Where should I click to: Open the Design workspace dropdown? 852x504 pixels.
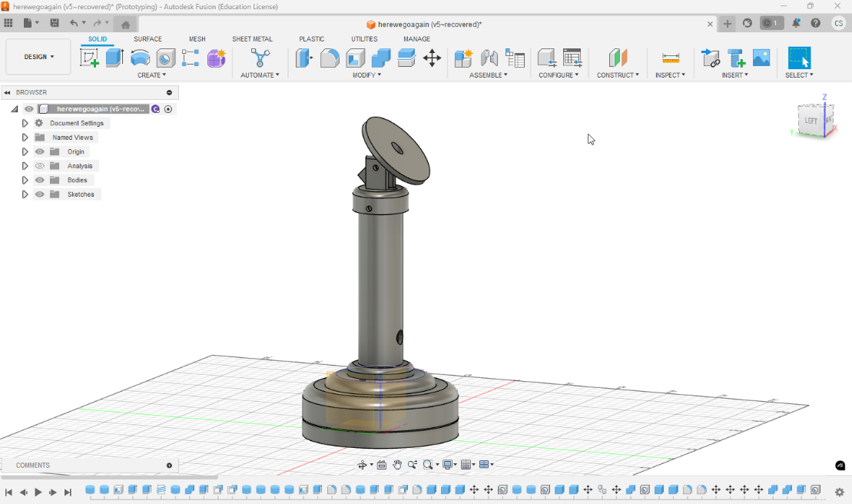click(x=38, y=57)
